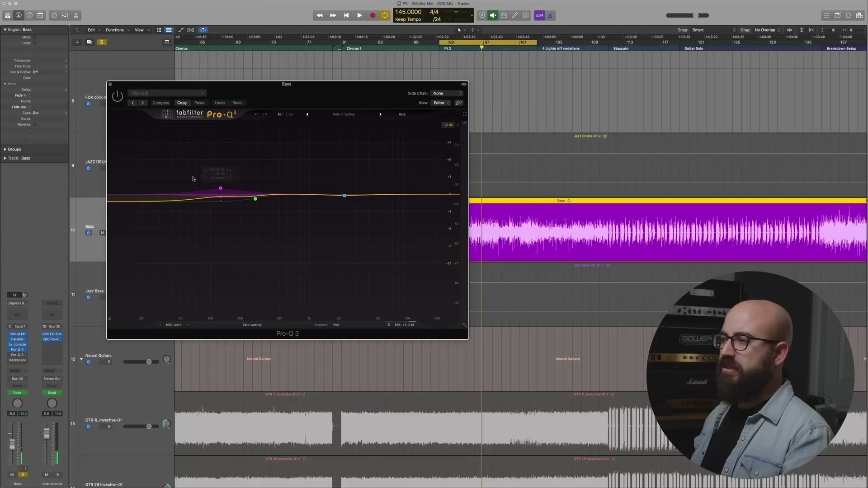
Task: Collapse the Region Bass inspector section
Action: pos(5,29)
